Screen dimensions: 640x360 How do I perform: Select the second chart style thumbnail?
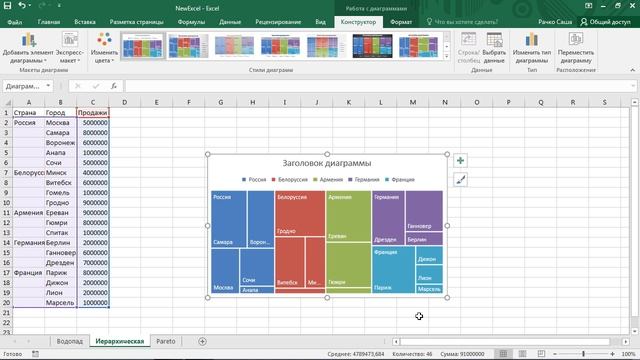tap(188, 46)
